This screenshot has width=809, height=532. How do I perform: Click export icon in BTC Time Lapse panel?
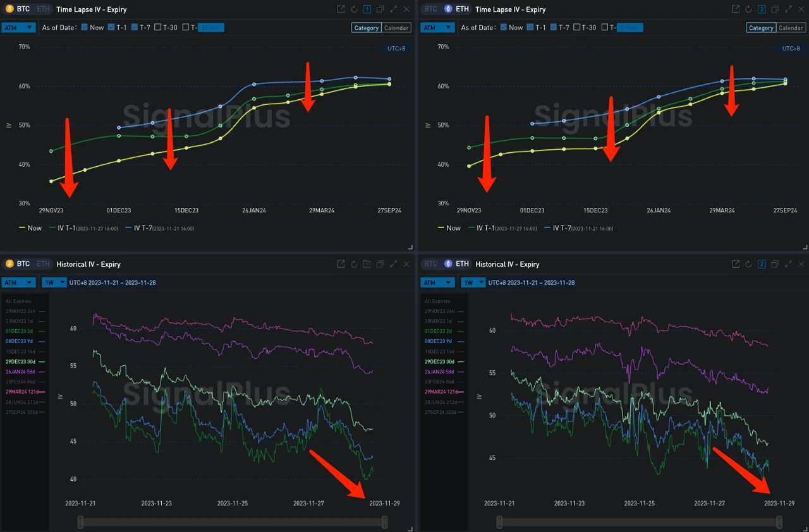[x=341, y=9]
